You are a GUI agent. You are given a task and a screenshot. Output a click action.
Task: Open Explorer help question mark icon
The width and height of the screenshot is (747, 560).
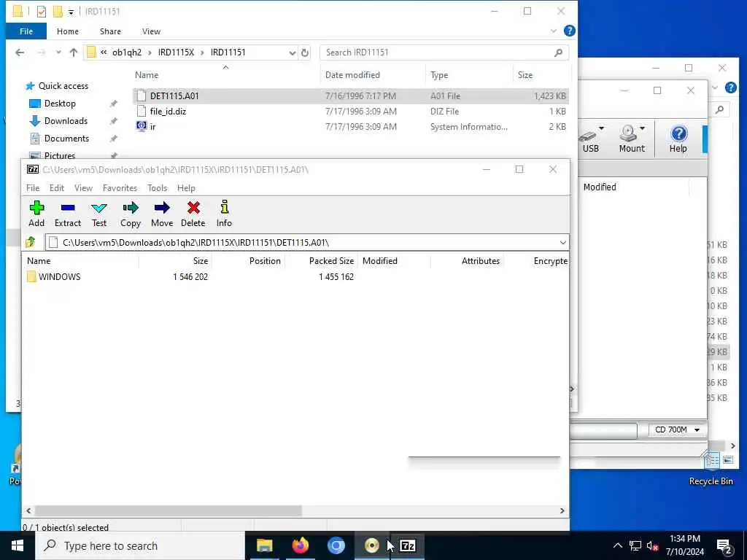tap(569, 31)
